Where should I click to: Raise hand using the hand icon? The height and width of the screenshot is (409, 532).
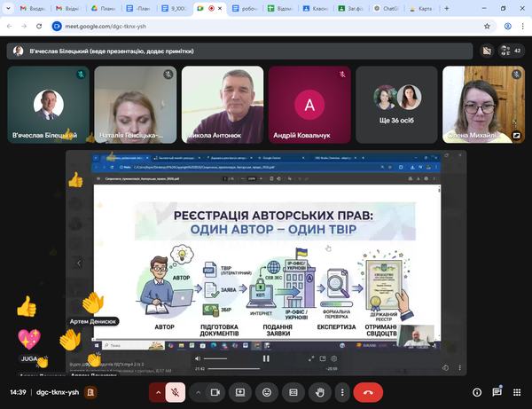(x=319, y=392)
